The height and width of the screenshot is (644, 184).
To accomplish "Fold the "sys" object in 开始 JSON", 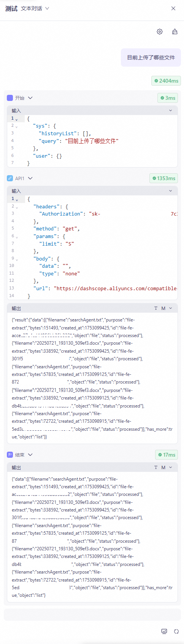I will tap(16, 126).
